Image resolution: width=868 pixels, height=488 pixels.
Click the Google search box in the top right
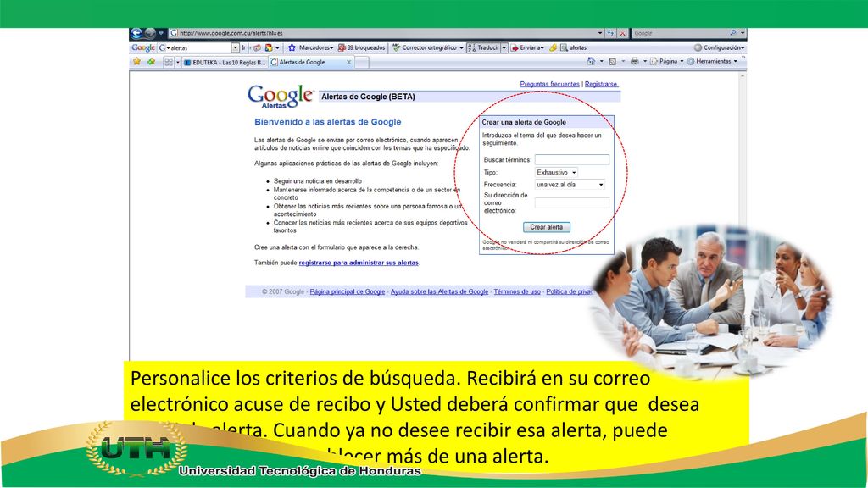pyautogui.click(x=681, y=33)
